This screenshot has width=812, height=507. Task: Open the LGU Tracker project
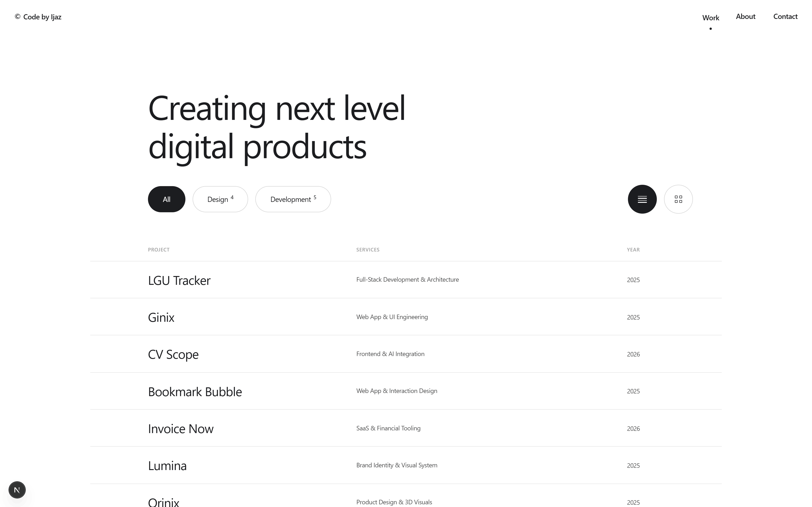pyautogui.click(x=406, y=280)
